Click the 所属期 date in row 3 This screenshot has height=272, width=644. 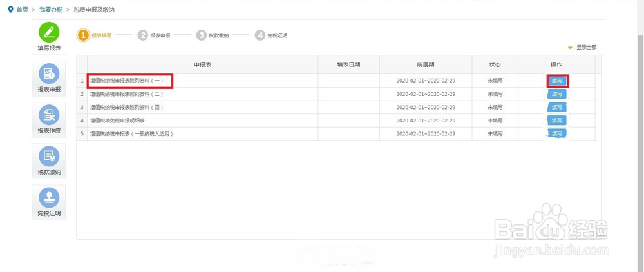click(426, 107)
